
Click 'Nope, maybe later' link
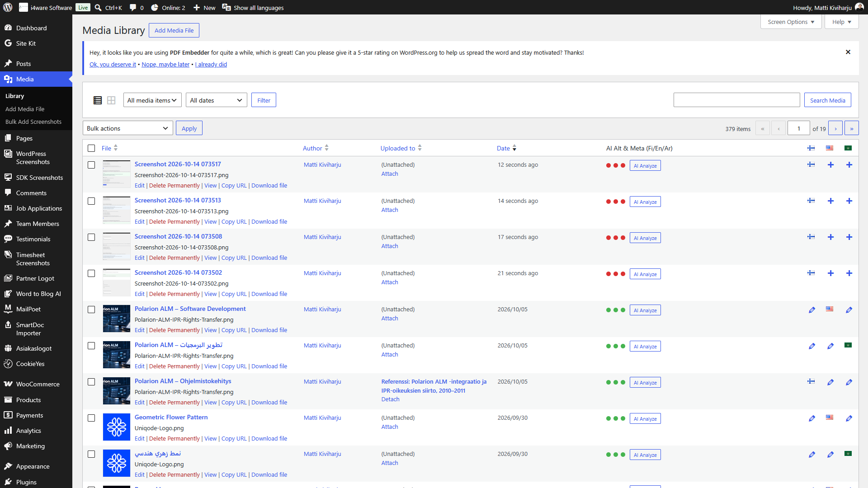coord(165,64)
